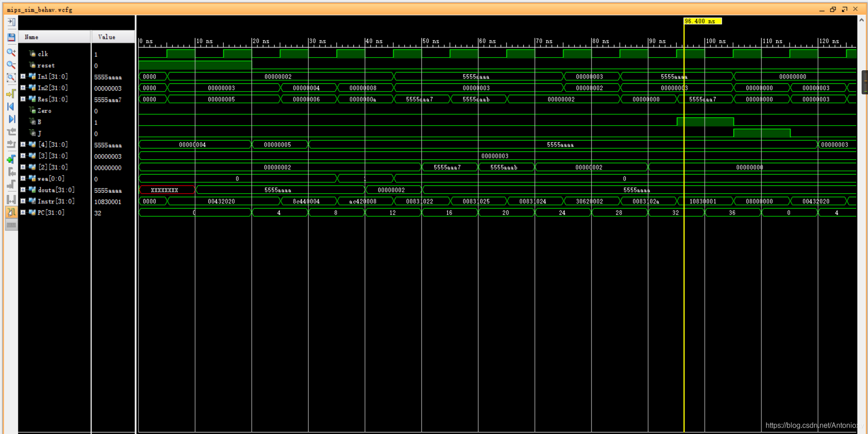The image size is (868, 434).
Task: Close the mips_sim_behav.wcfg window
Action: 855,9
